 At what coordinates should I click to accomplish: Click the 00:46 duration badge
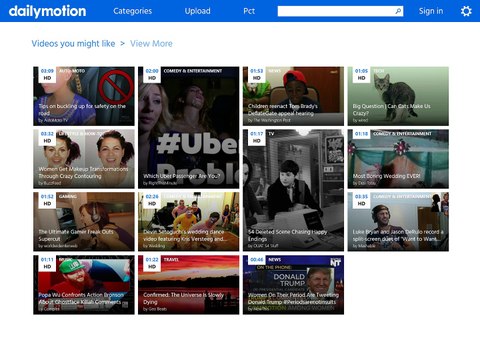(x=257, y=260)
